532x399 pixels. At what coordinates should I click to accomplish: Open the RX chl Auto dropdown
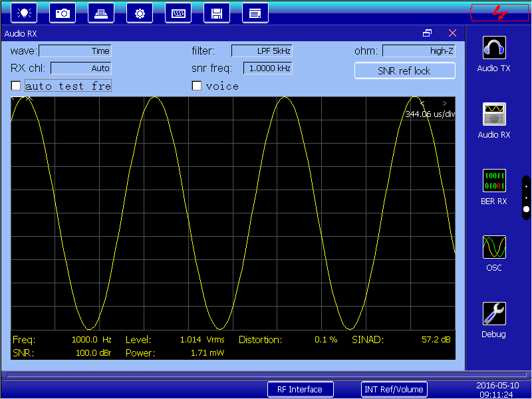(x=80, y=68)
